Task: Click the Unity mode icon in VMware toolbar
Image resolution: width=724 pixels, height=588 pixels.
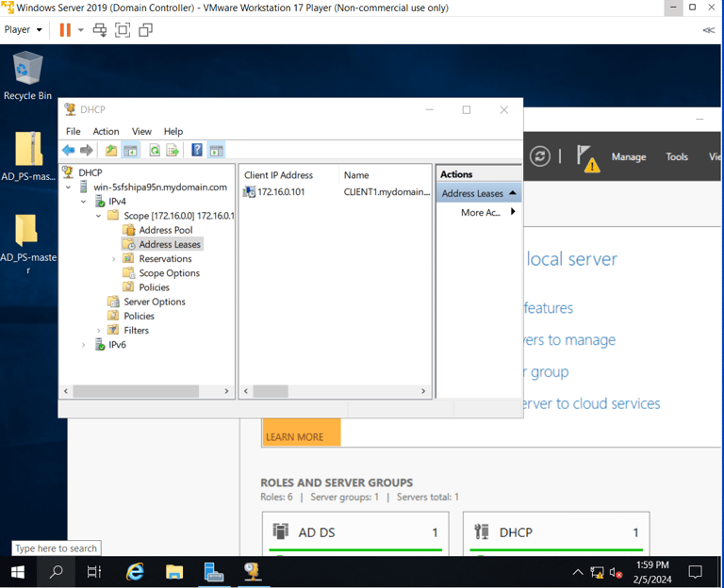Action: point(145,30)
